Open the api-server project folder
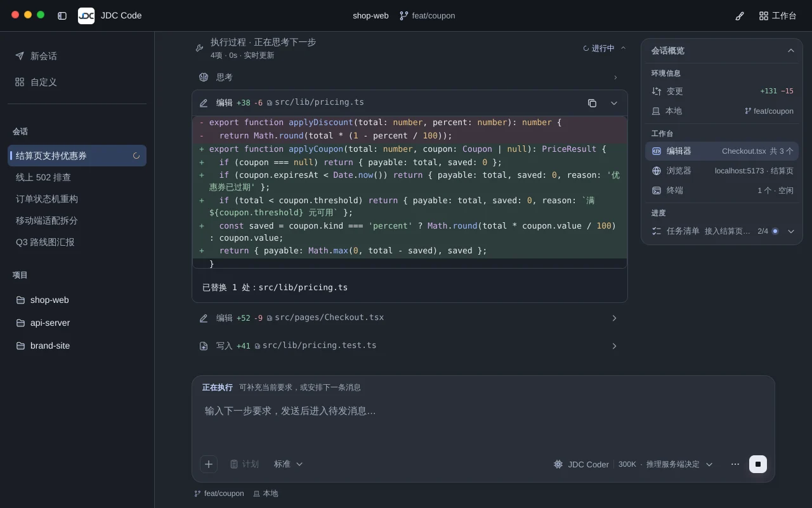Viewport: 812px width, 508px height. 77,323
